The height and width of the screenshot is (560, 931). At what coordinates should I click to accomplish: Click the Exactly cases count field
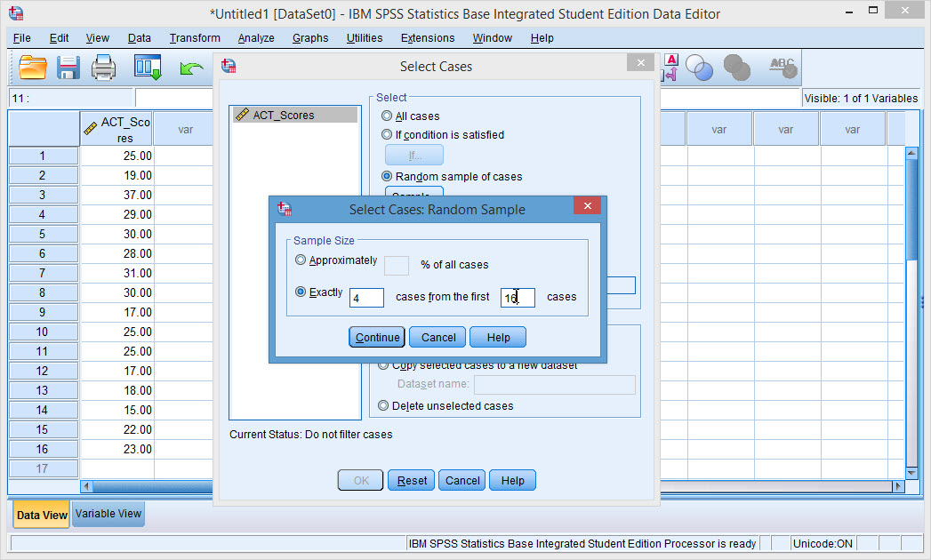pyautogui.click(x=366, y=298)
